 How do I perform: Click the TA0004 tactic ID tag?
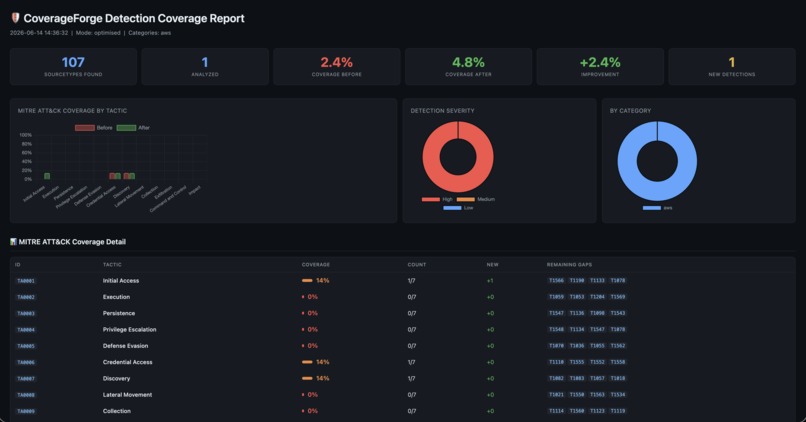26,330
